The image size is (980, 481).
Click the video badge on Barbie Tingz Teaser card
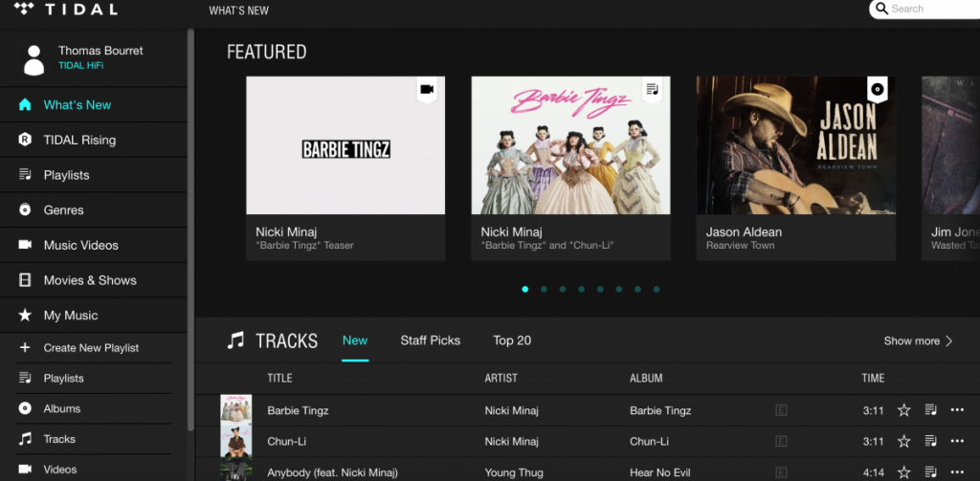coord(427,90)
